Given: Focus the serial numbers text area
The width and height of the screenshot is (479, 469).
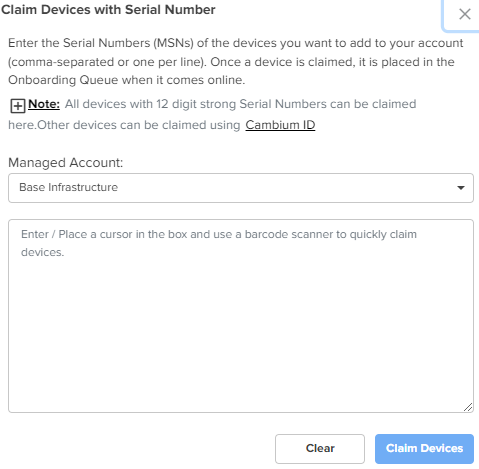Looking at the screenshot, I should pyautogui.click(x=241, y=316).
